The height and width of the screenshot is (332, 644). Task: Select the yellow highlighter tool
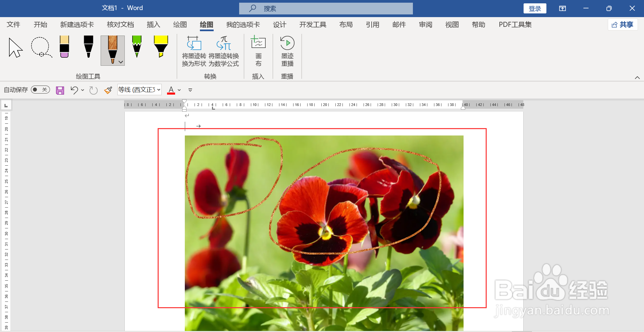161,47
